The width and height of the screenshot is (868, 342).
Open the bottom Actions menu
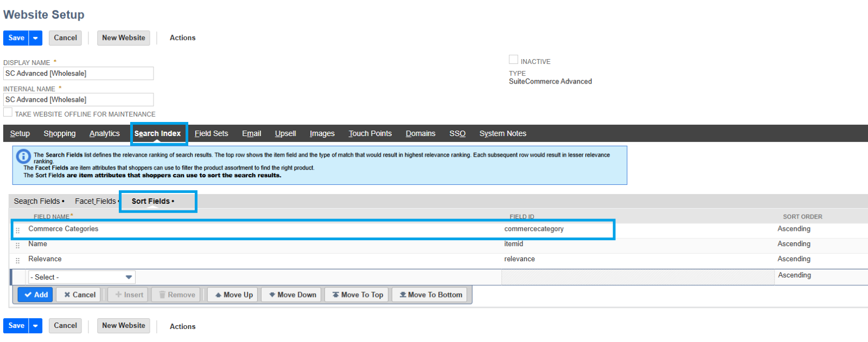pyautogui.click(x=182, y=326)
